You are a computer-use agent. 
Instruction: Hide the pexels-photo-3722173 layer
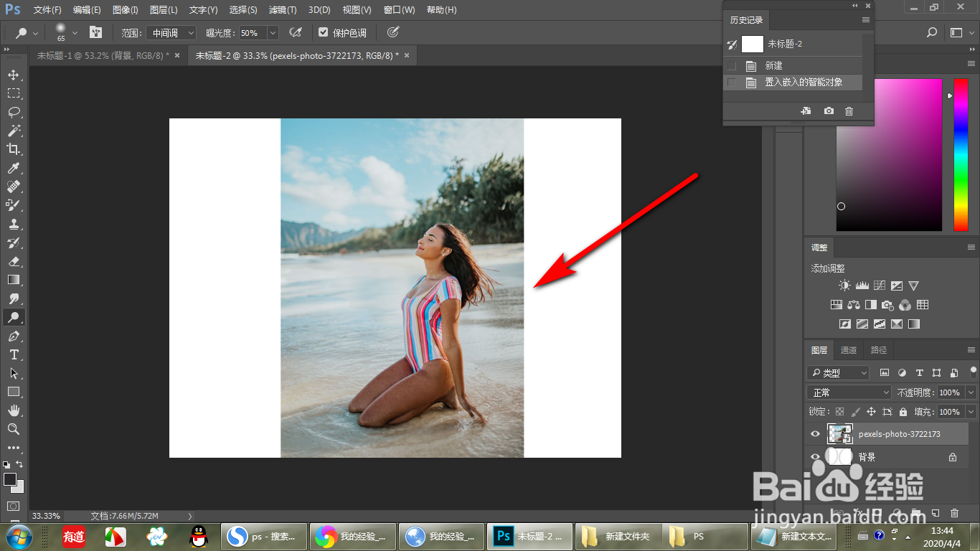tap(815, 434)
